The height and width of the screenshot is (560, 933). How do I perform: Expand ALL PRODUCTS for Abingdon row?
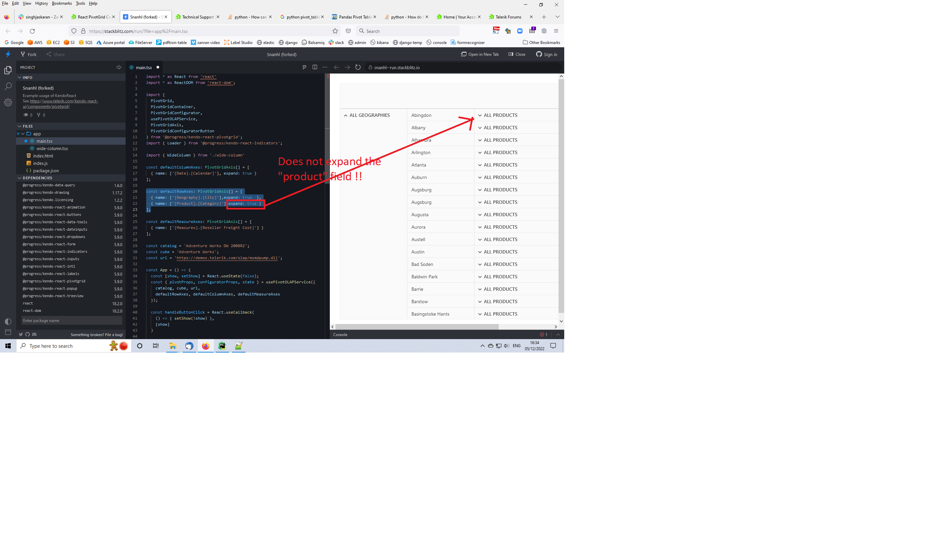[x=480, y=115]
